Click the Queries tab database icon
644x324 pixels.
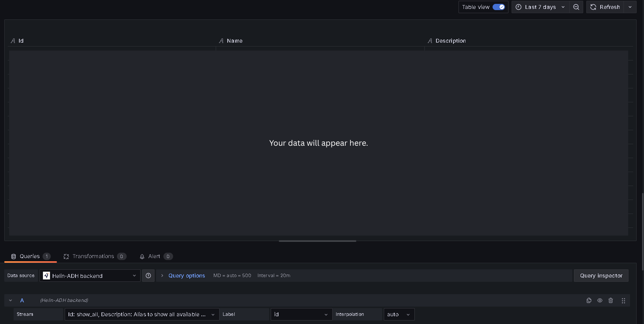coord(14,257)
